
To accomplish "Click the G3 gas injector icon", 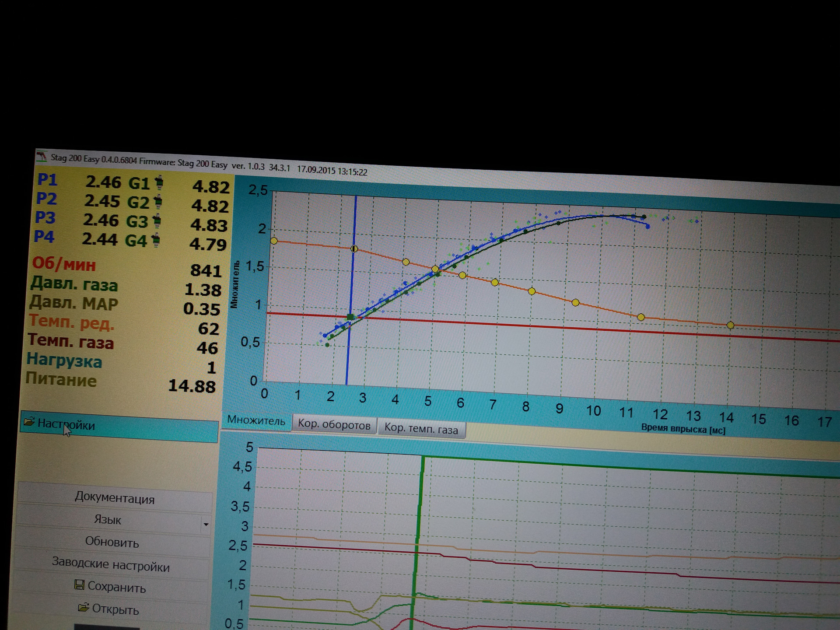I will pyautogui.click(x=157, y=221).
